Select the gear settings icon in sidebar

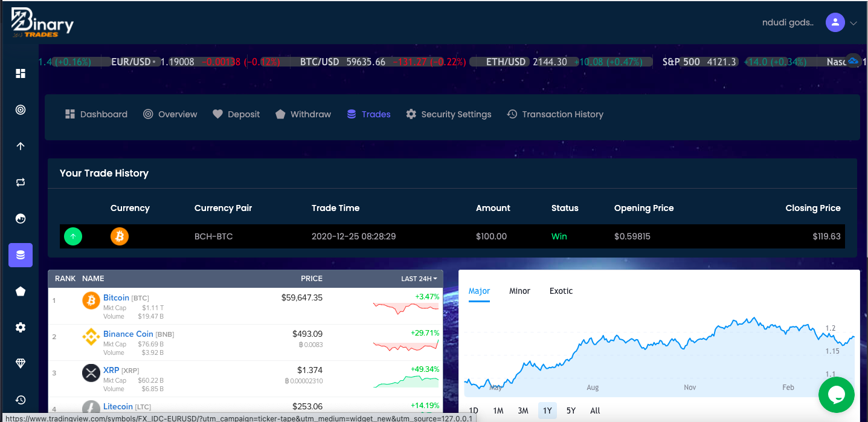click(21, 328)
